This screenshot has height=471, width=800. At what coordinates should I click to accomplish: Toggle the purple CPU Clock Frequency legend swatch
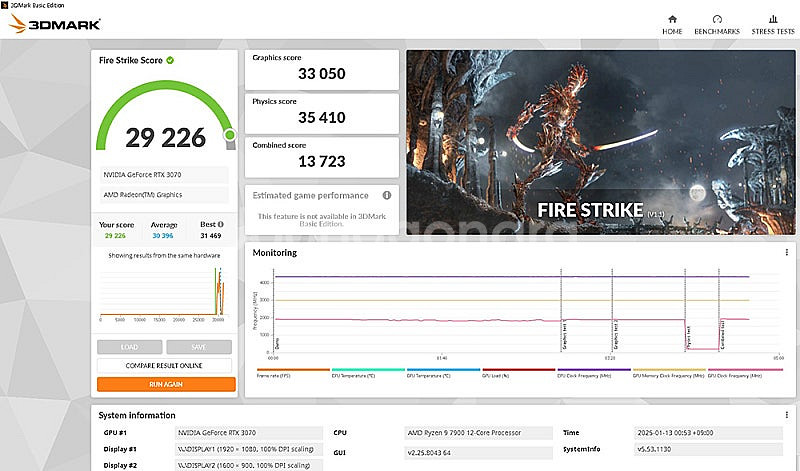(594, 369)
